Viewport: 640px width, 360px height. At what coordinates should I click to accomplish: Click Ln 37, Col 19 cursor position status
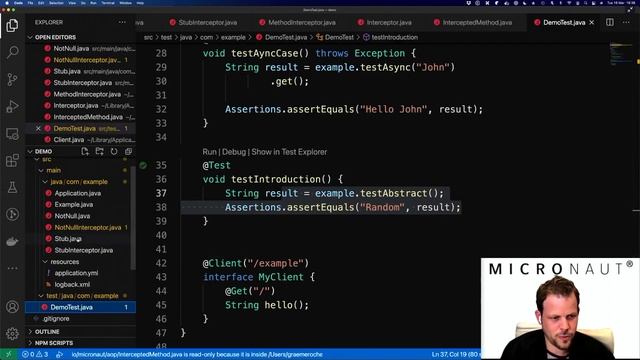pos(455,354)
